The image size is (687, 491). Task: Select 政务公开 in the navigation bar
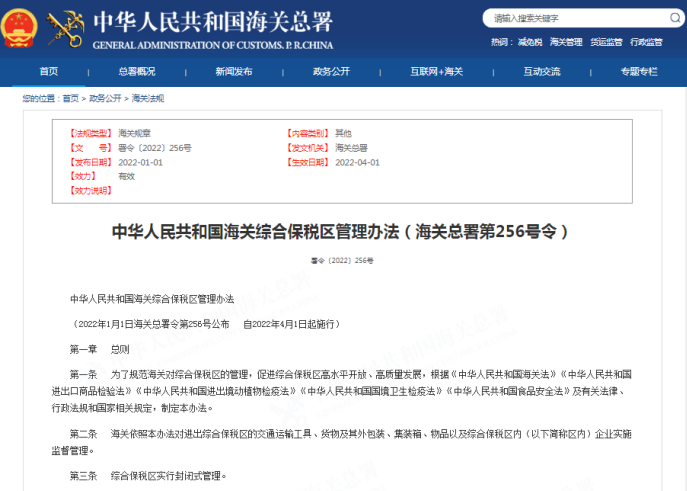click(331, 71)
